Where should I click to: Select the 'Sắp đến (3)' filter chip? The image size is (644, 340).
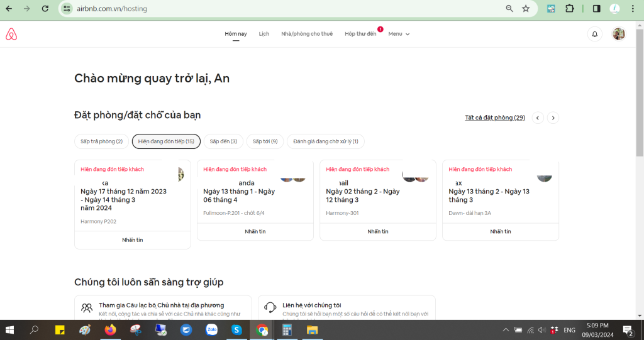(223, 141)
